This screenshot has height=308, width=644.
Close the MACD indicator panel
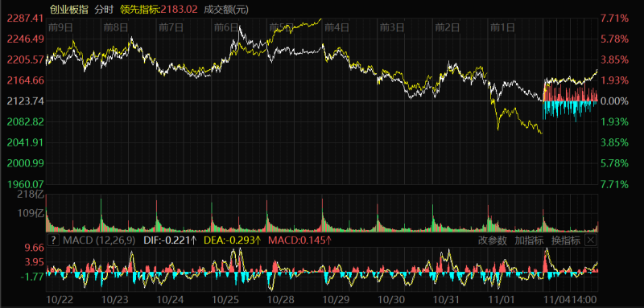(591, 240)
